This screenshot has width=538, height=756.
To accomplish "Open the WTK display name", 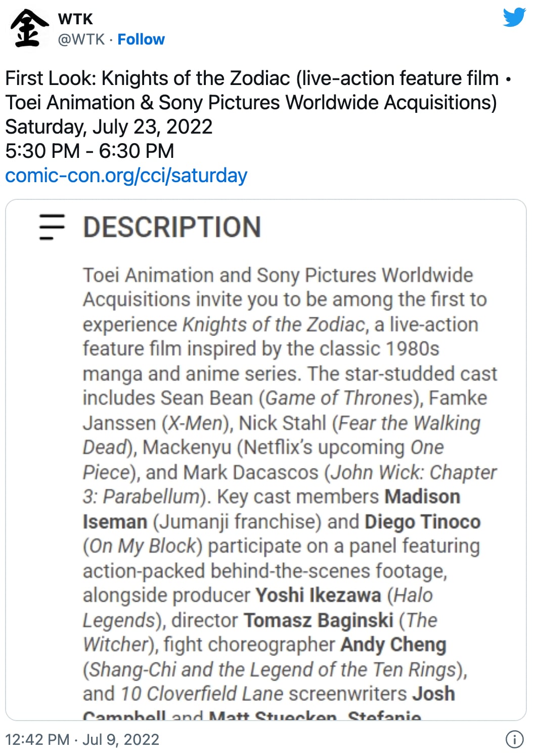I will pos(76,19).
